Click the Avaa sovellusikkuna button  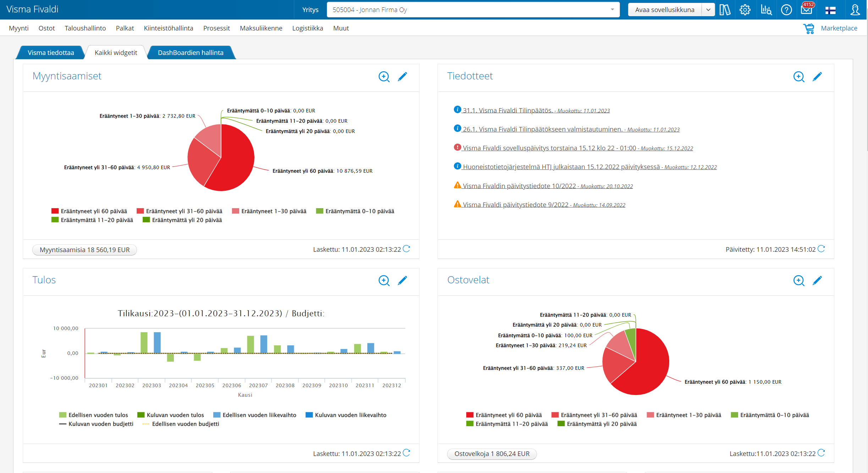(665, 10)
